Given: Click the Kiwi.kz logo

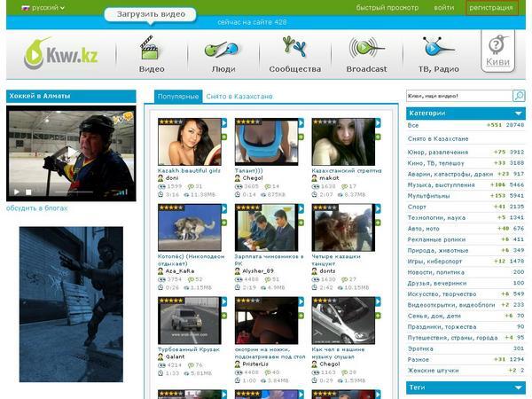Looking at the screenshot, I should tap(61, 53).
